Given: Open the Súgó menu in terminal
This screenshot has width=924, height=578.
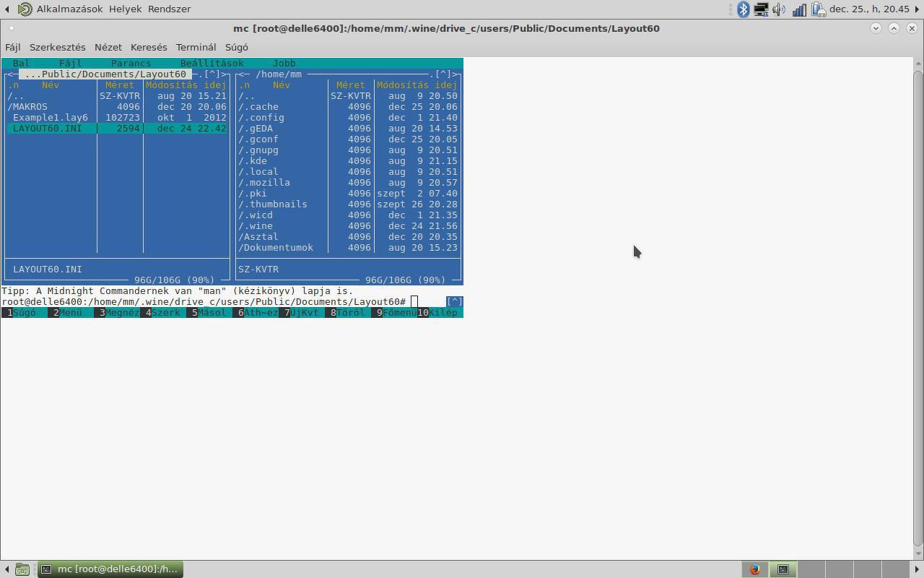Looking at the screenshot, I should point(237,47).
